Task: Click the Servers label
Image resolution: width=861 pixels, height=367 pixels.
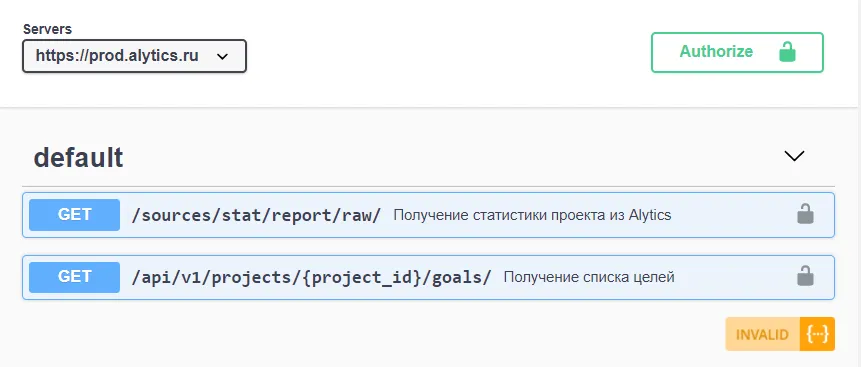Action: [x=47, y=29]
